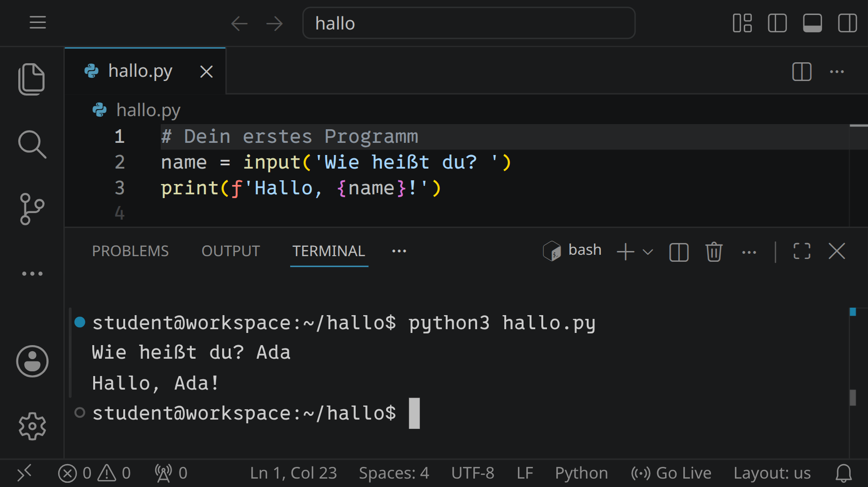Open the remote window indicator
Screen dimensions: 868x487
24,473
